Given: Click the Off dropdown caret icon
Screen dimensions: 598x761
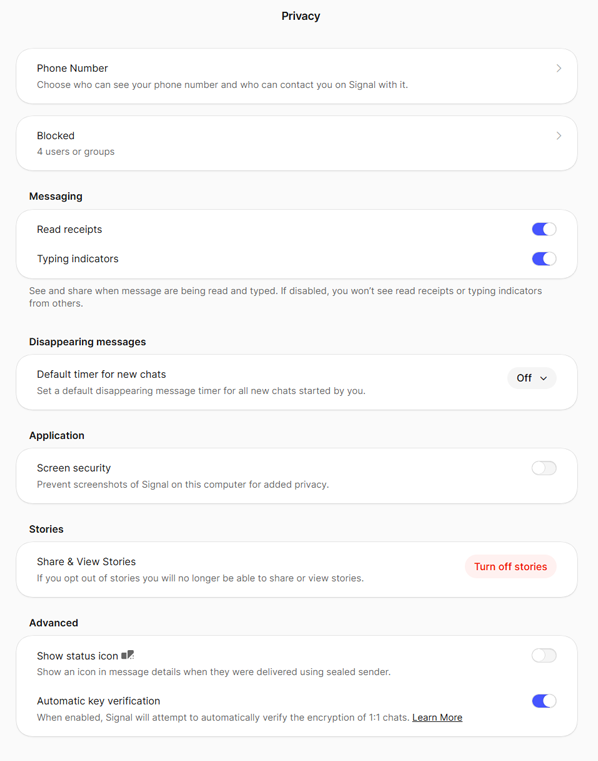Looking at the screenshot, I should coord(544,378).
